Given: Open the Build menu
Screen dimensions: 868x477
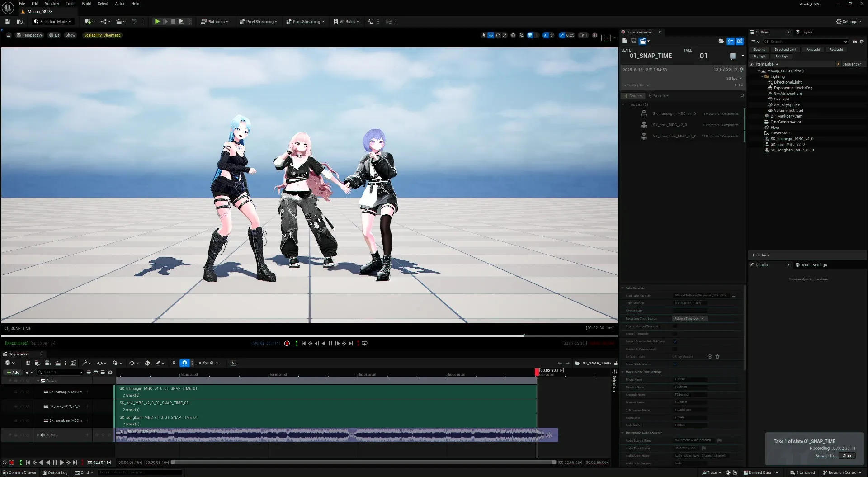Looking at the screenshot, I should [x=86, y=4].
